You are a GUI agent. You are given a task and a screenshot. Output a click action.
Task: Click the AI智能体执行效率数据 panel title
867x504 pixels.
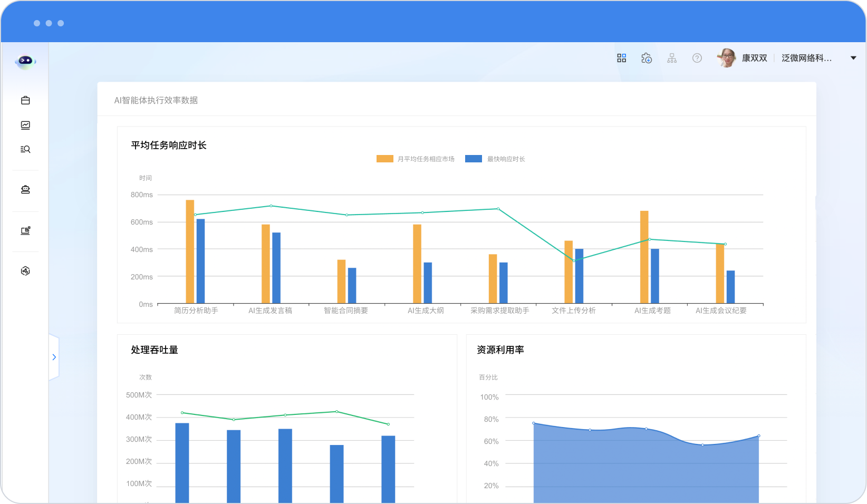pyautogui.click(x=156, y=100)
